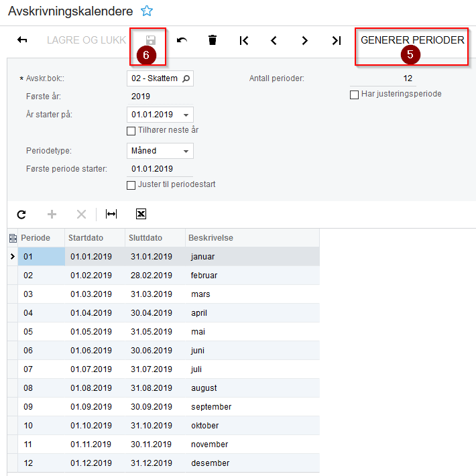Image resolution: width=476 pixels, height=476 pixels.
Task: Open grid row selector icon beside Periode
Action: pyautogui.click(x=13, y=238)
